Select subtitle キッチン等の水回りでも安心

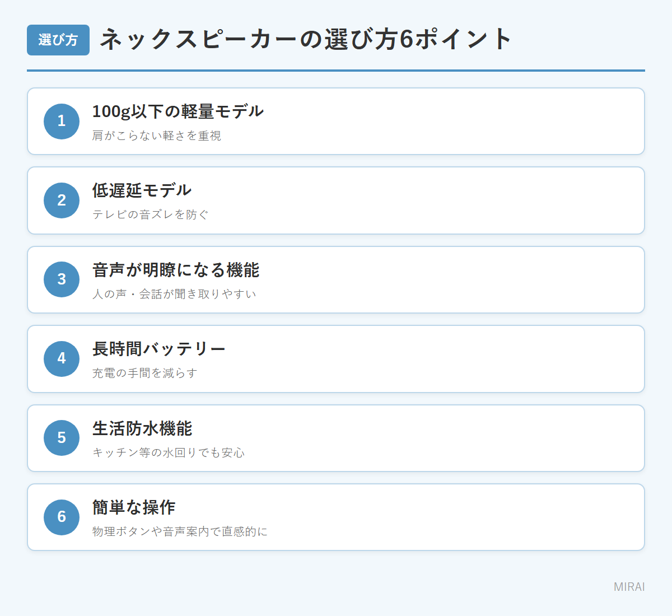point(169,452)
